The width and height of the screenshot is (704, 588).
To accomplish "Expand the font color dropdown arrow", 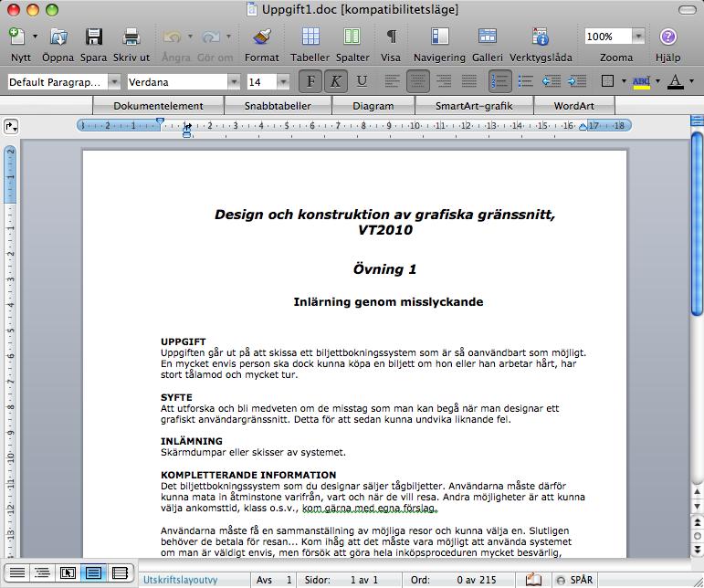I will coord(691,81).
